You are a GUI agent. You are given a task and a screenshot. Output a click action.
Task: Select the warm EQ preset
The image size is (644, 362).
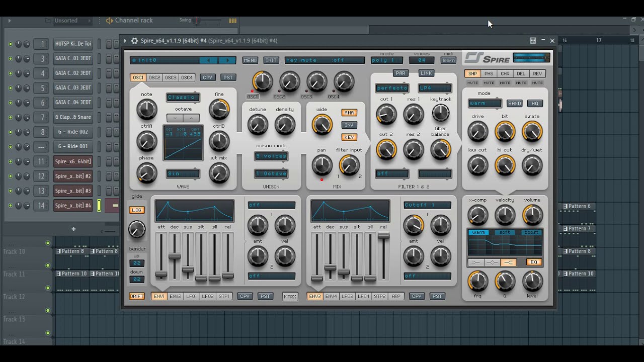click(x=479, y=233)
